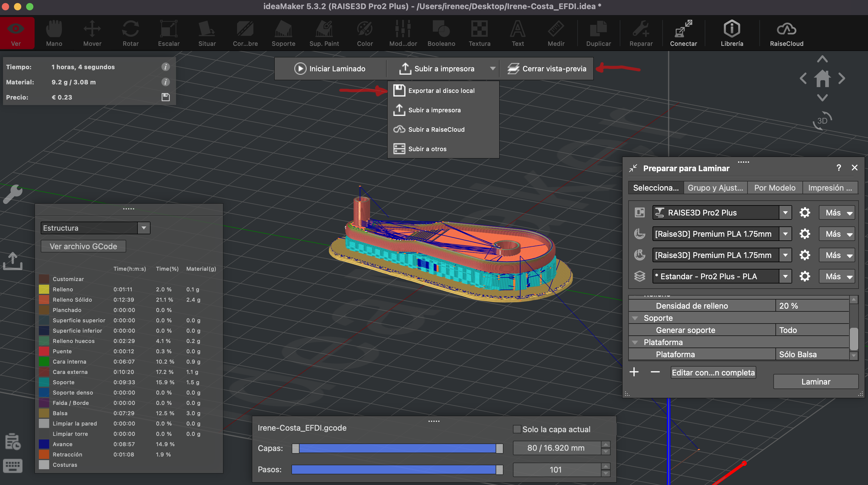Click the Pasos value field showing 101
Screen dimensions: 868x485
556,470
